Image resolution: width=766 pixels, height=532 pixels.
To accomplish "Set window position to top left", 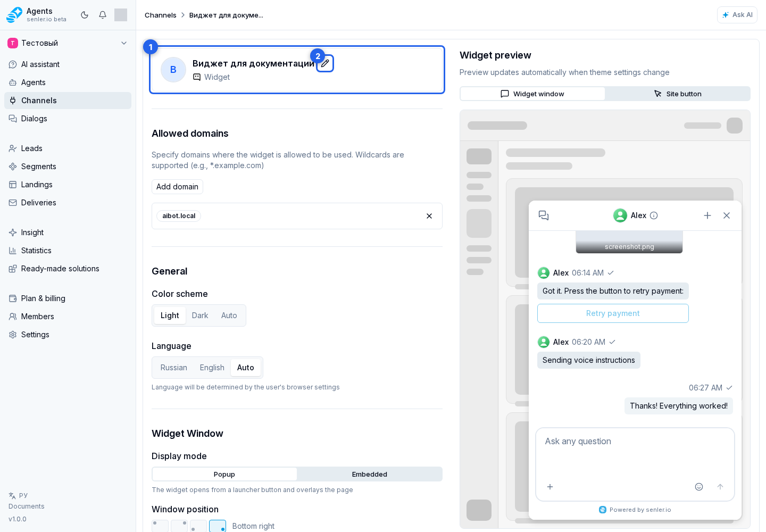I will tap(160, 526).
